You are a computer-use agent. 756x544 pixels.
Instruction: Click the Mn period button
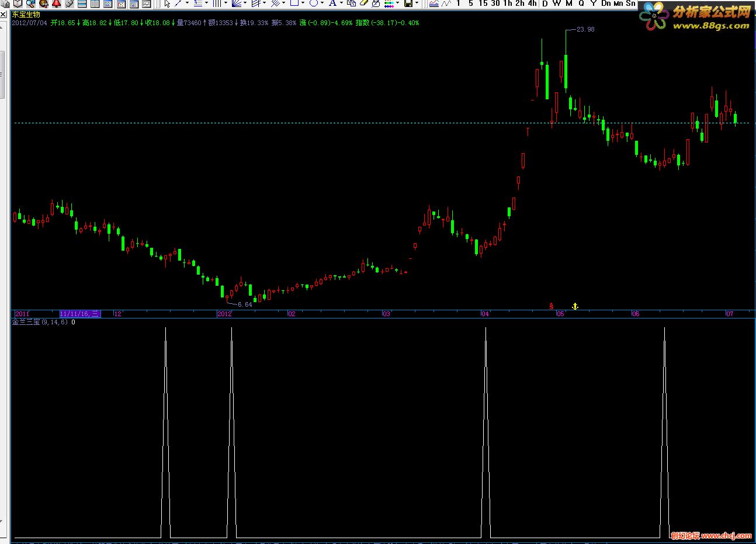coord(618,3)
